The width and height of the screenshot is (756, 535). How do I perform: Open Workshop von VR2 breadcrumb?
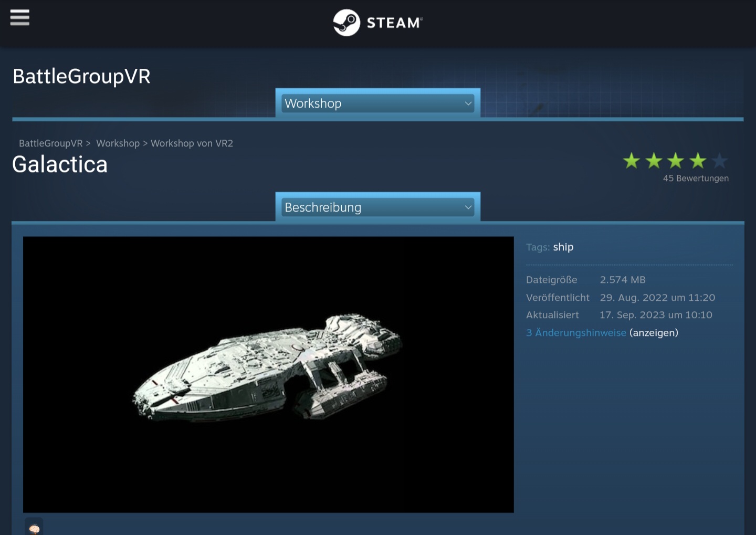(192, 143)
